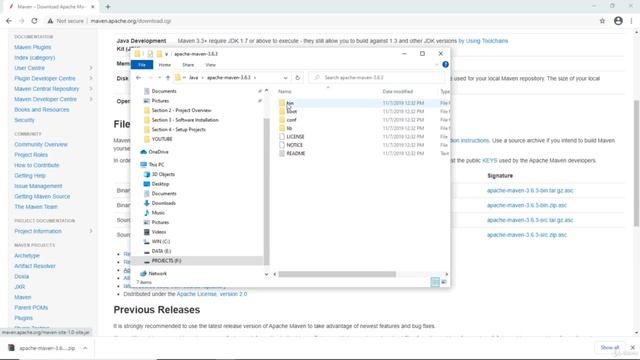Select the README text file
640x360 pixels.
click(296, 153)
